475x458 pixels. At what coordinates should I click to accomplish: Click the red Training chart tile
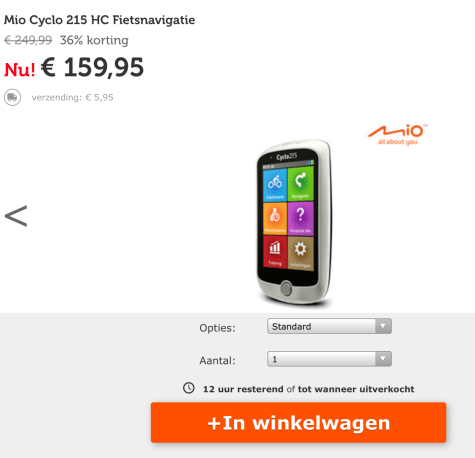click(x=275, y=251)
